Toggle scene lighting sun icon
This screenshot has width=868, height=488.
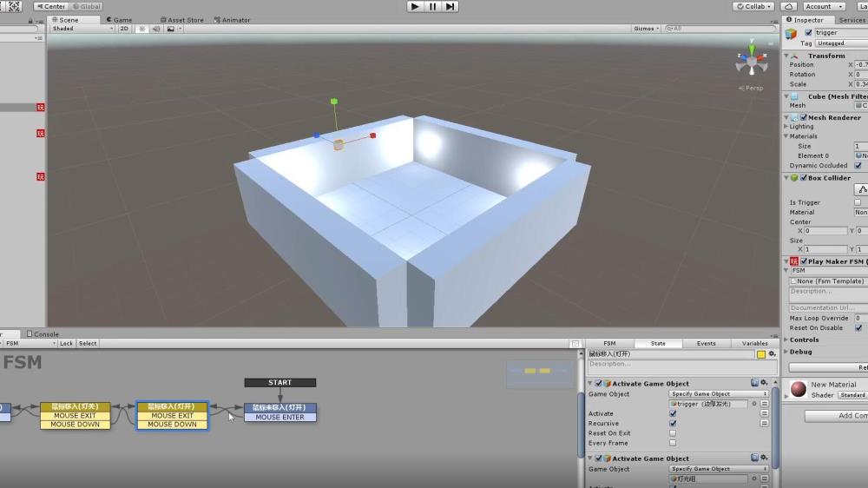(x=141, y=29)
